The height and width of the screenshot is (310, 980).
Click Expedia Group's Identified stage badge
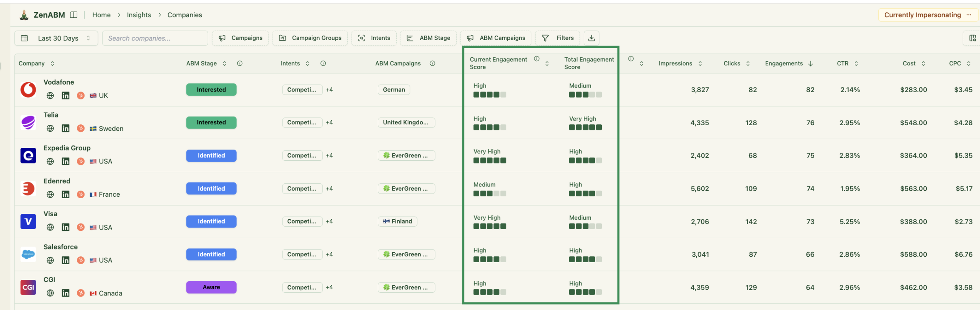[x=211, y=155]
